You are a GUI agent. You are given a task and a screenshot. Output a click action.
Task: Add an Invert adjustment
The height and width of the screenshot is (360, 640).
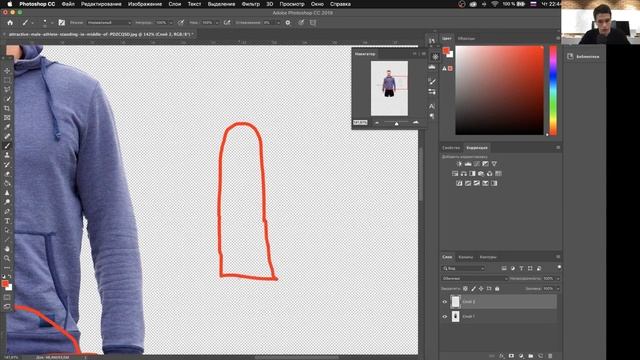click(459, 183)
